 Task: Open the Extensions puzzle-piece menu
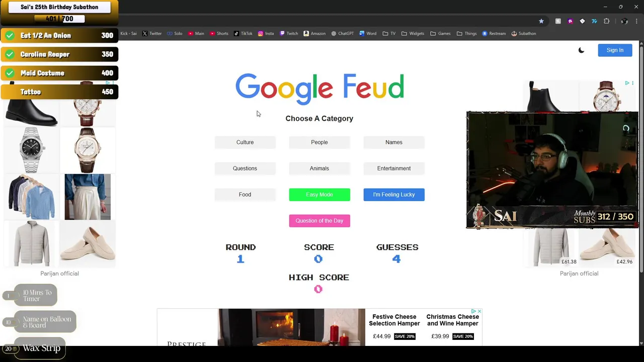[606, 21]
